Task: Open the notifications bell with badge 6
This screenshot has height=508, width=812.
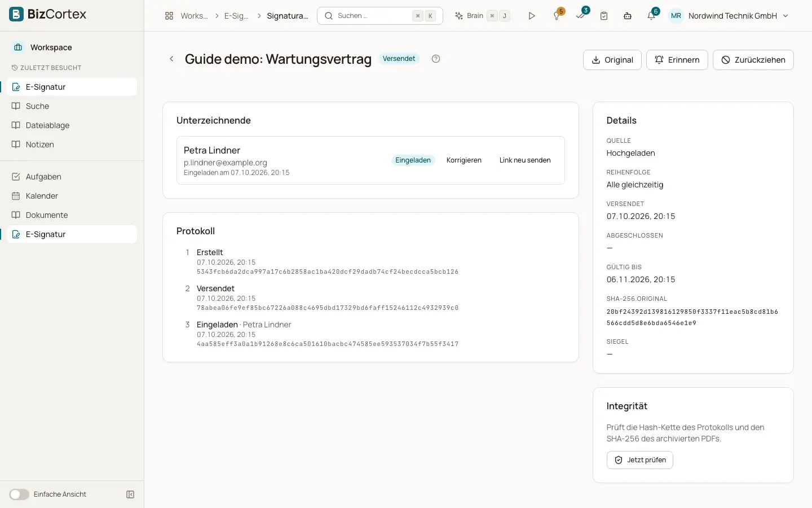Action: point(651,16)
